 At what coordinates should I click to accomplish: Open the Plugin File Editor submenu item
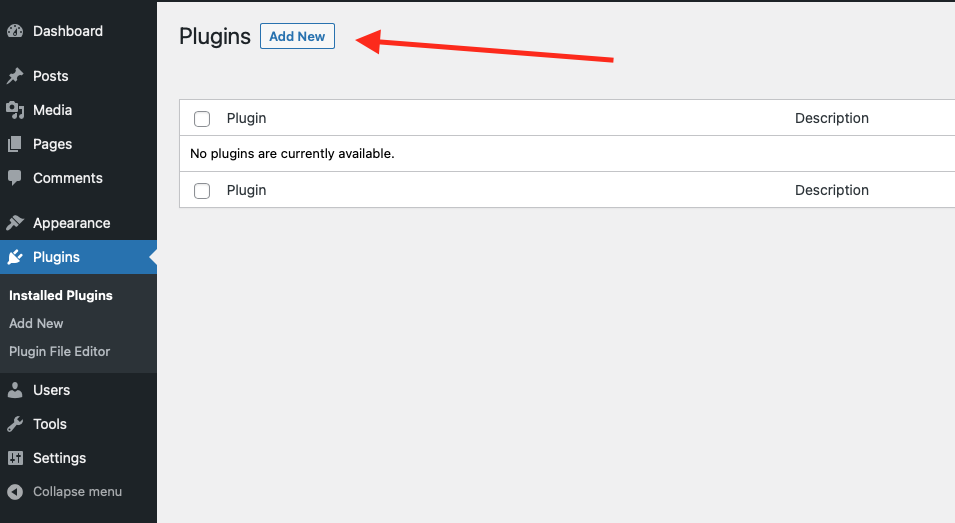click(60, 351)
